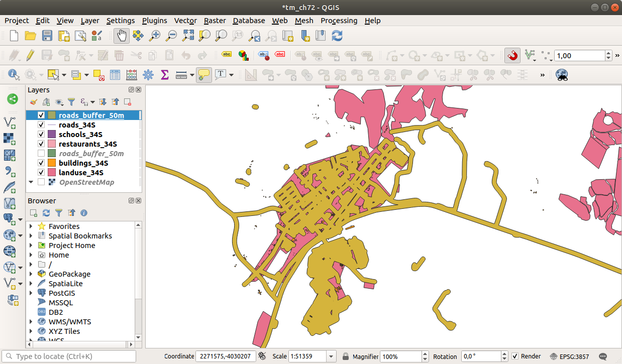Expand the Favorites browser item
This screenshot has height=364, width=622.
(x=31, y=226)
